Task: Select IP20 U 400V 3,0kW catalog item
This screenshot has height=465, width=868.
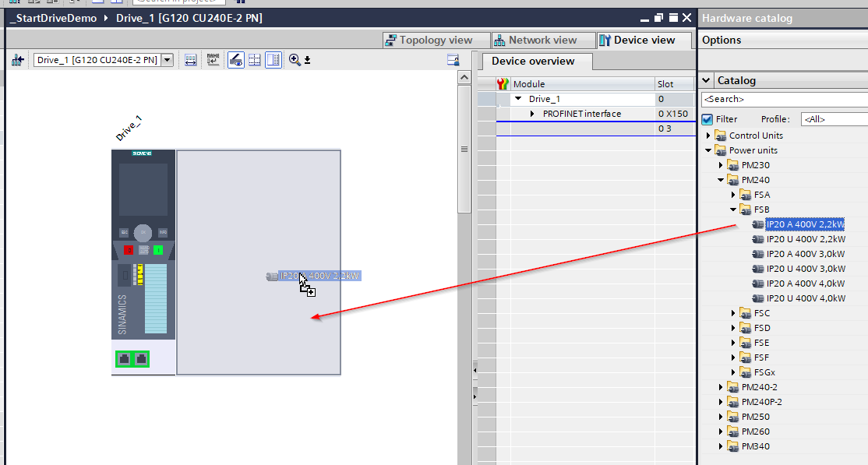Action: [806, 269]
